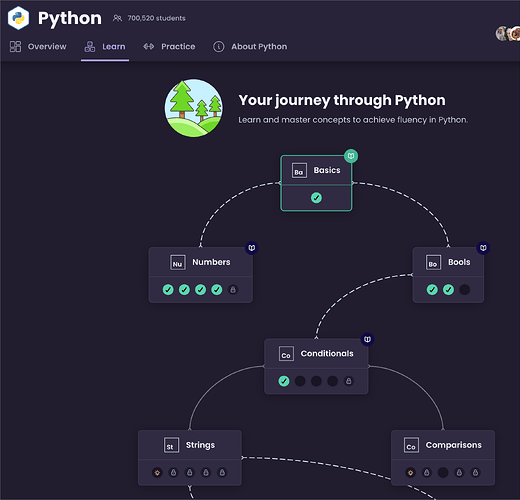Click the contributor avatars at top right
Viewport: 520px width, 500px height.
(508, 34)
